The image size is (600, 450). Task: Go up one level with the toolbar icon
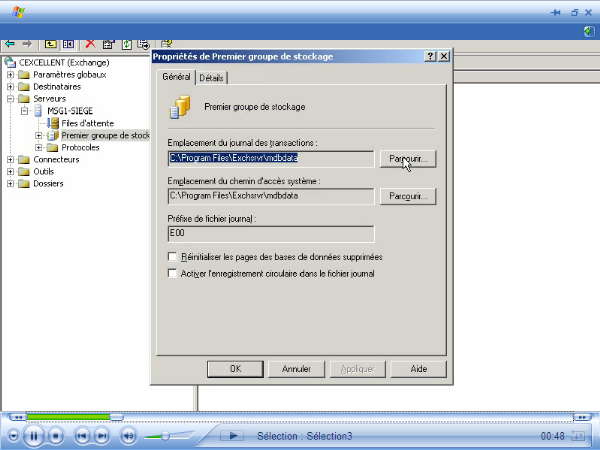(x=50, y=44)
